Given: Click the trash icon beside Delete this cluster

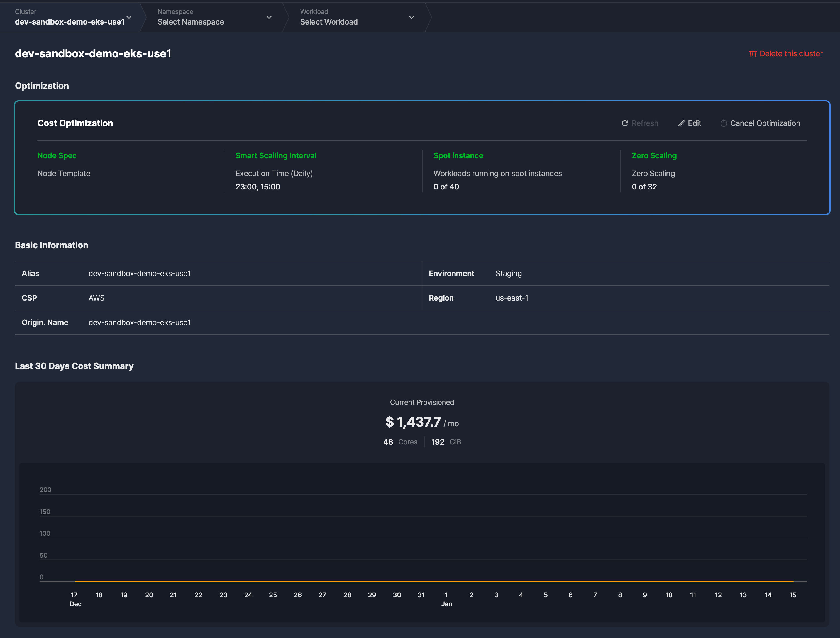Looking at the screenshot, I should (753, 53).
